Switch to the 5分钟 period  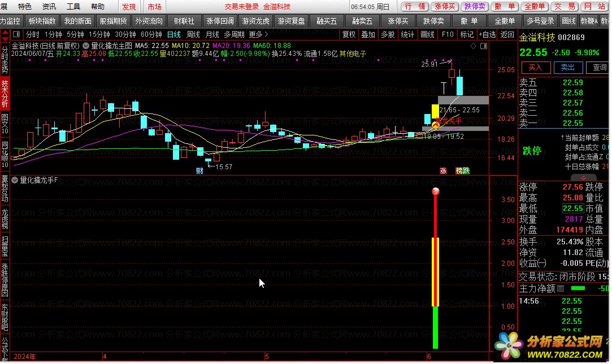tap(75, 34)
